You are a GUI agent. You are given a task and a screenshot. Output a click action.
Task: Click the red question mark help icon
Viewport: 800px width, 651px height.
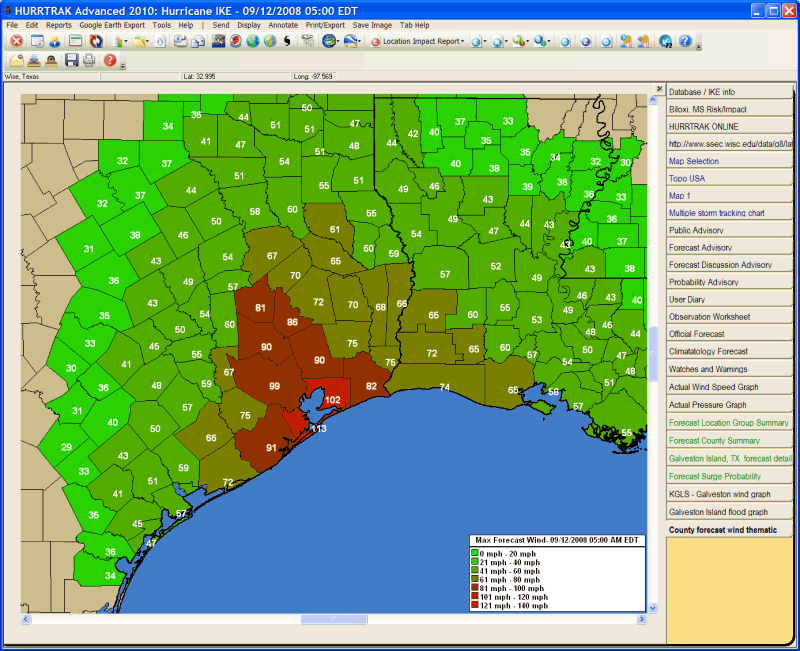pos(110,61)
